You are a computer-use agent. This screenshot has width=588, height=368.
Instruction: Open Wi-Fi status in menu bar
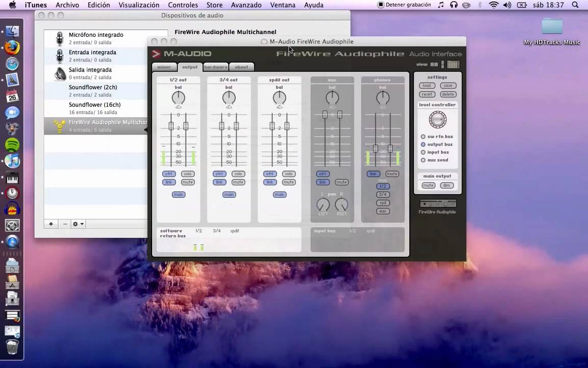[x=494, y=5]
